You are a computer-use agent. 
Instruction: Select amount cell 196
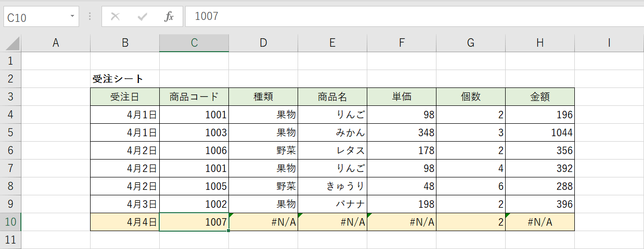540,115
